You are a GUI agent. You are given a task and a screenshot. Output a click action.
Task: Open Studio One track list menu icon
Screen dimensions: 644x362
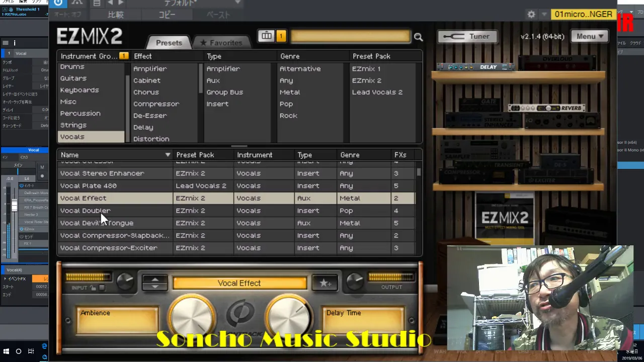(x=6, y=43)
